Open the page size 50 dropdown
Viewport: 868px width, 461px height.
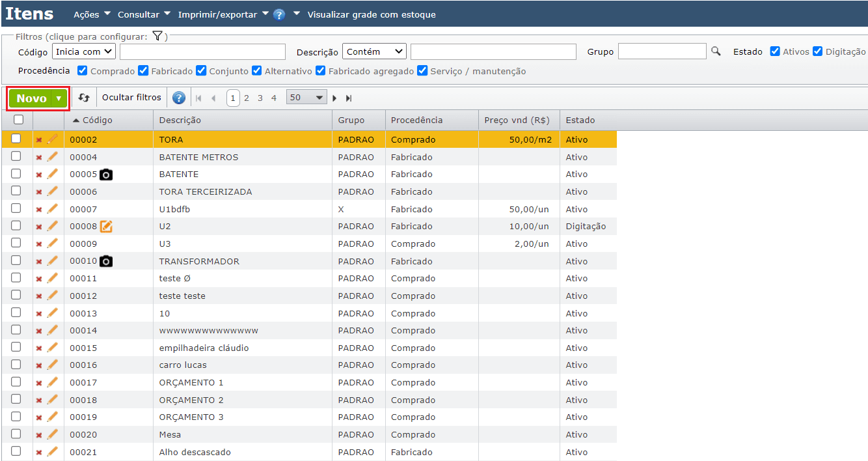[306, 98]
